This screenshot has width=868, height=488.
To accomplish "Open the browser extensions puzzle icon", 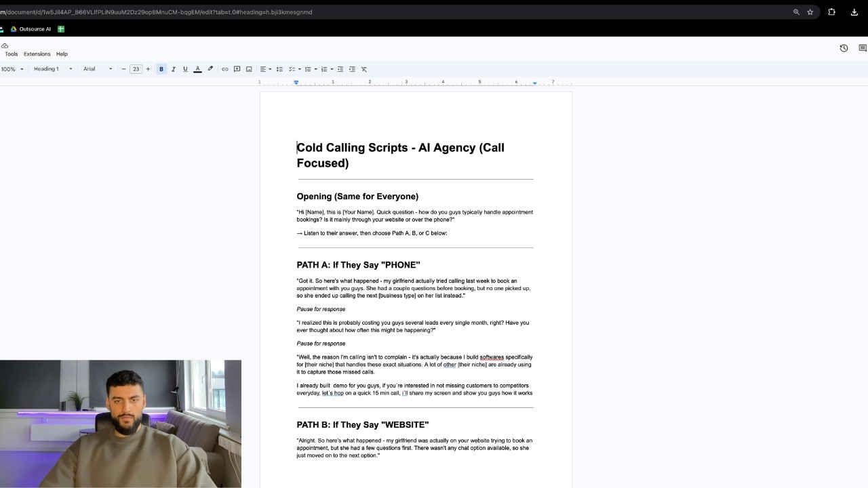I will [831, 12].
